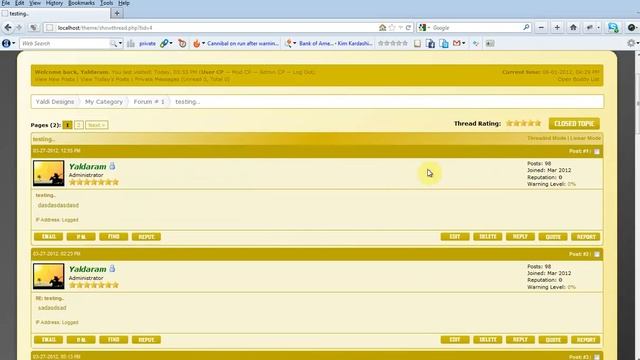Click the blue page icon beside Facebook icon

coord(444,43)
